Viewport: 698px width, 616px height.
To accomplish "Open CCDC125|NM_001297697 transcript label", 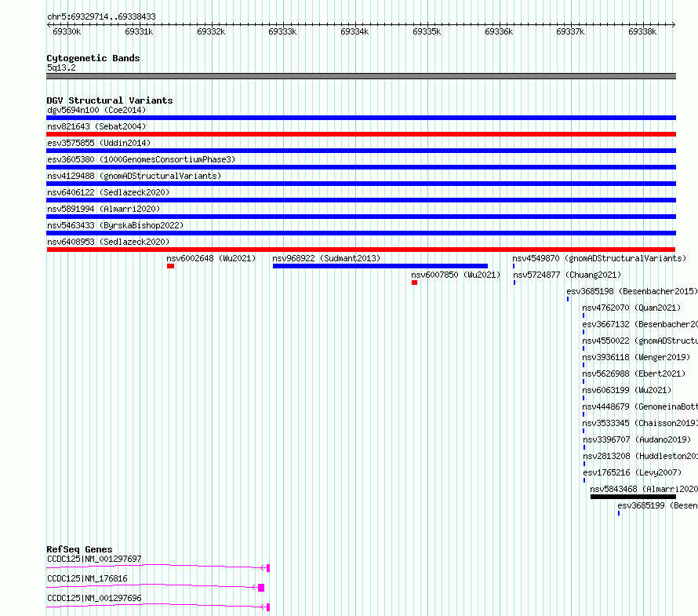I will click(x=94, y=559).
